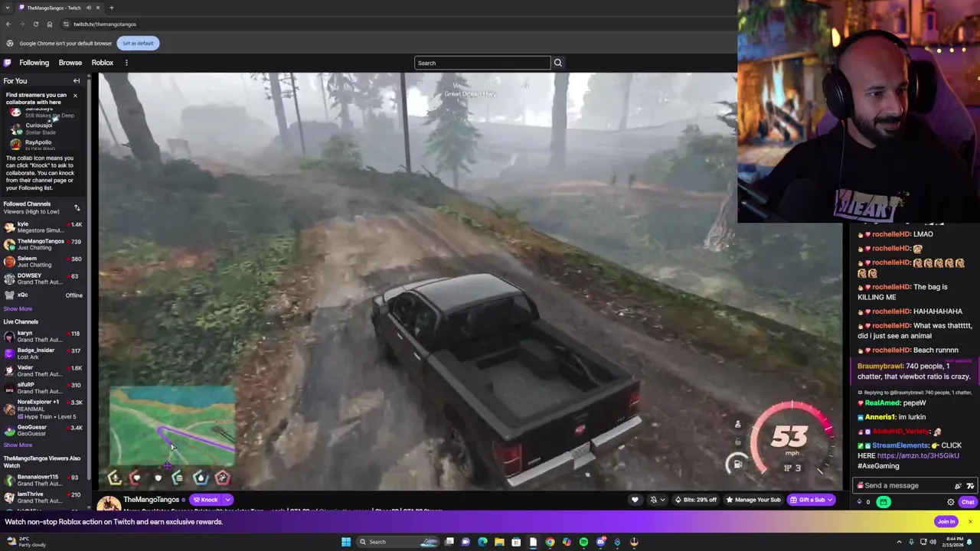Click RealAmed username in chat
This screenshot has height=551, width=980.
[884, 403]
